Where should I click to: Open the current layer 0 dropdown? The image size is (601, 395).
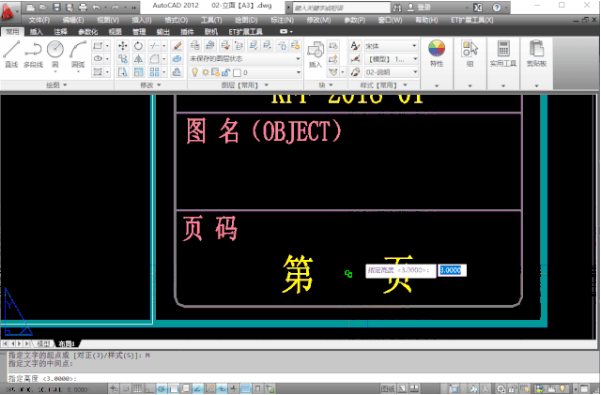(x=245, y=72)
